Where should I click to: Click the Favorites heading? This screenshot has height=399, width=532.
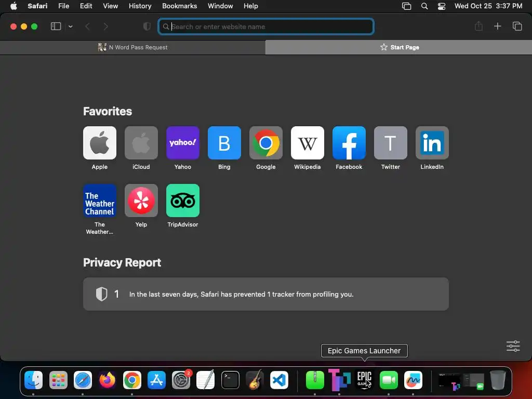[108, 111]
